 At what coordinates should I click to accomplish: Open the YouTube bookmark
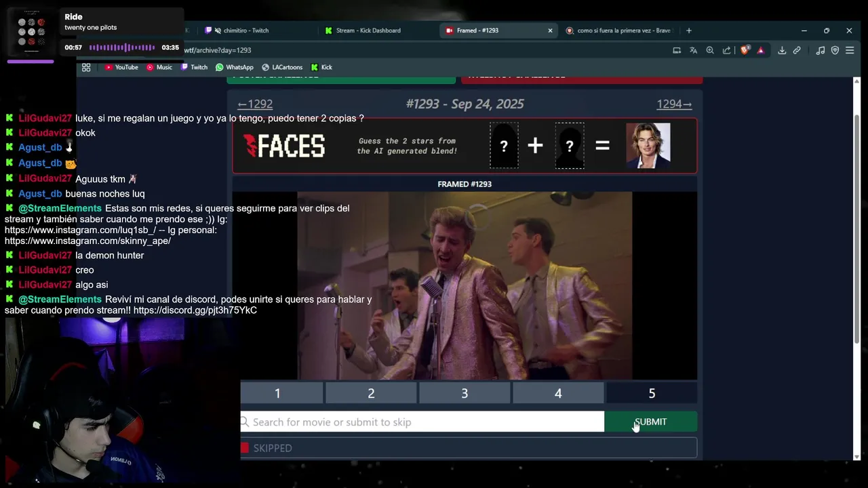coord(121,67)
